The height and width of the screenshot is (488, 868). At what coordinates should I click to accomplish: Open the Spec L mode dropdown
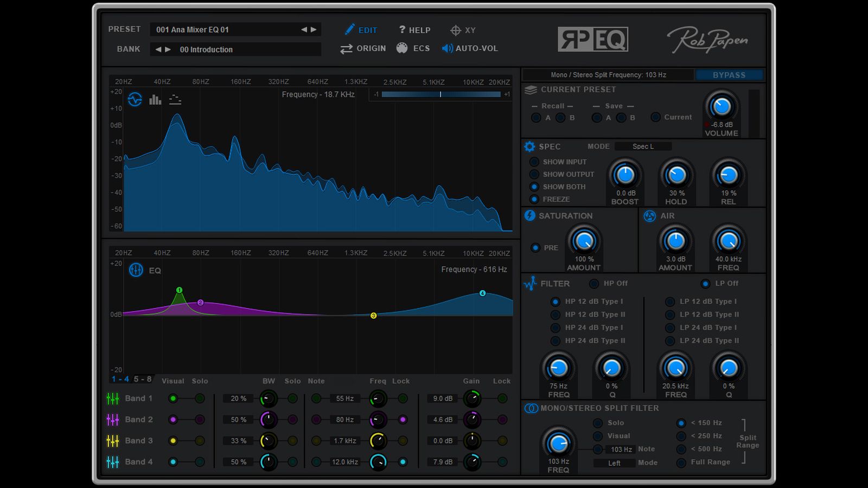(643, 146)
